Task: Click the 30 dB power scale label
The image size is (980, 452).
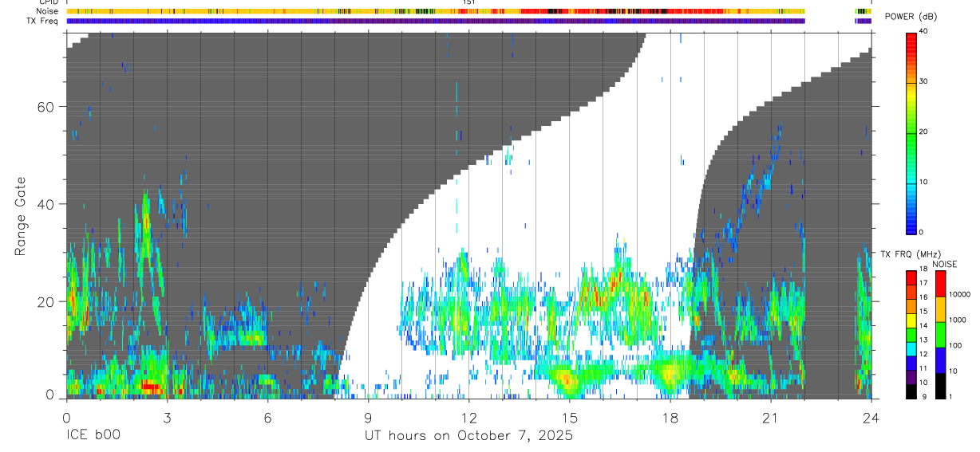Action: pyautogui.click(x=925, y=81)
